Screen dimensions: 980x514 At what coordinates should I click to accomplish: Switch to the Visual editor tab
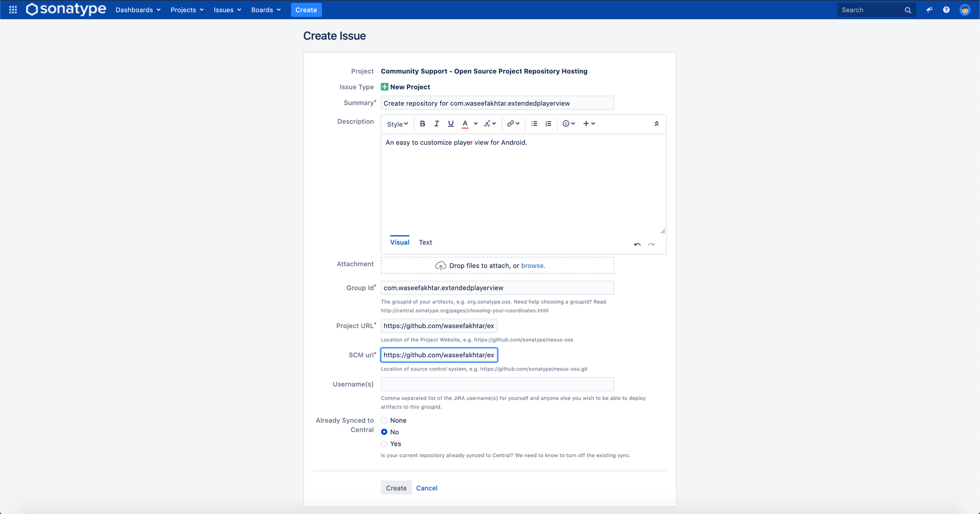point(400,242)
